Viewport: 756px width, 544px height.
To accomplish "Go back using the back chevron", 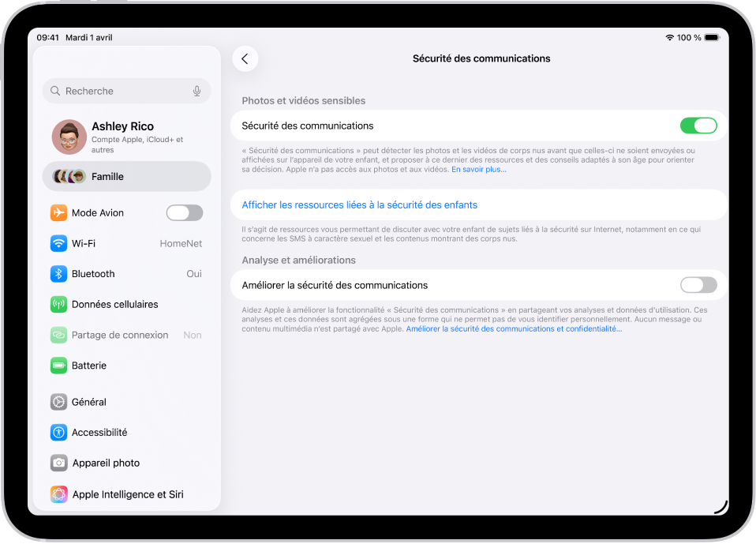I will coord(245,58).
